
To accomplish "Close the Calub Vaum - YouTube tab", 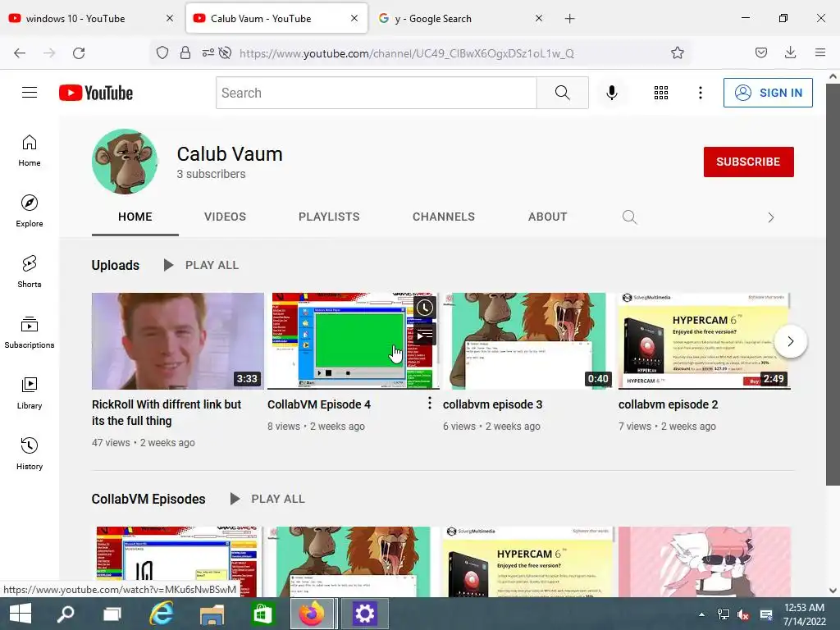I will (x=354, y=18).
